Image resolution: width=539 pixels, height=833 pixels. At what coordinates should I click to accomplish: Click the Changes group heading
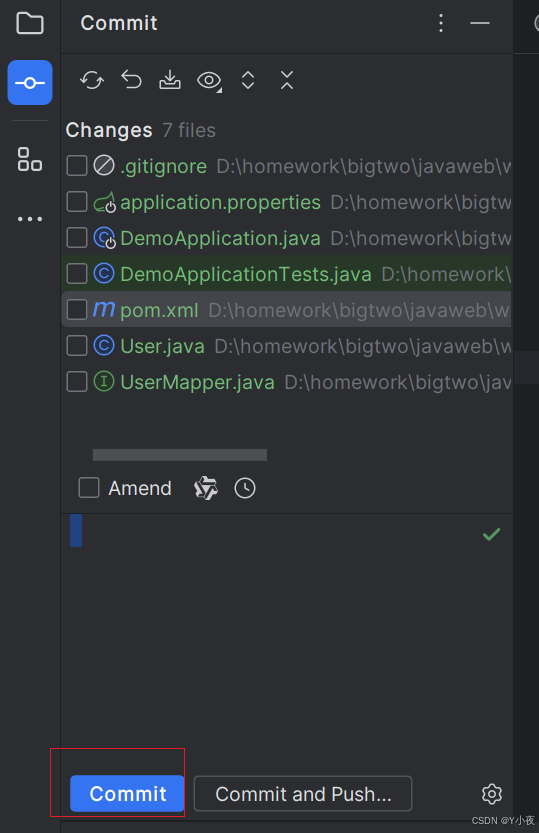tap(109, 130)
